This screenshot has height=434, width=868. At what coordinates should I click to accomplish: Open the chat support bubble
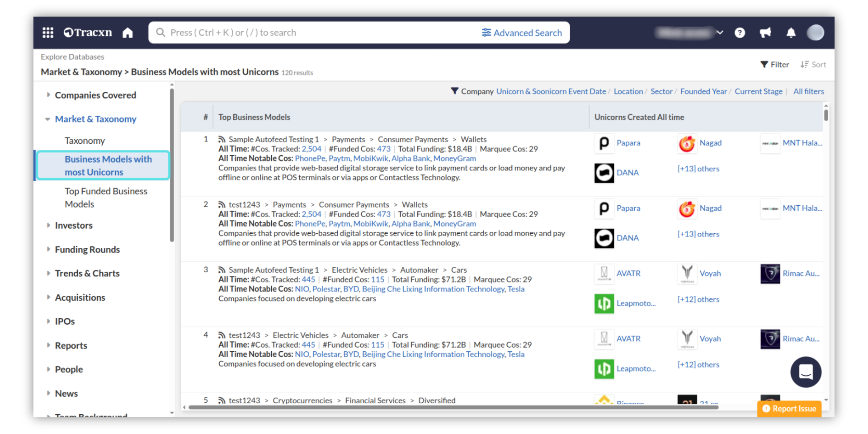pos(806,372)
